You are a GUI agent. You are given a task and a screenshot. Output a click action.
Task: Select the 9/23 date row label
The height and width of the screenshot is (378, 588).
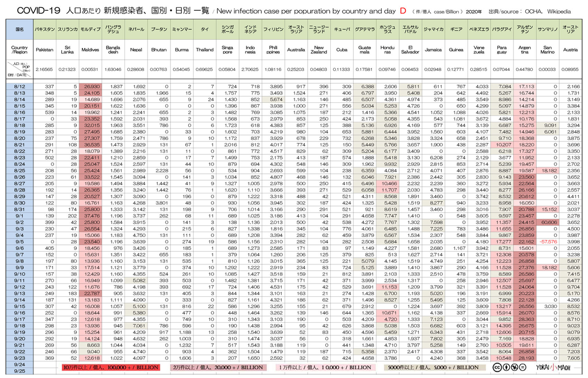pos(20,358)
